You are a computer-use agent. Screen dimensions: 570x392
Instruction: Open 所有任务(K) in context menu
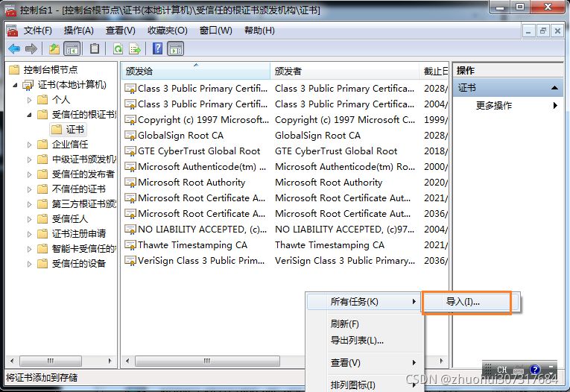point(364,302)
